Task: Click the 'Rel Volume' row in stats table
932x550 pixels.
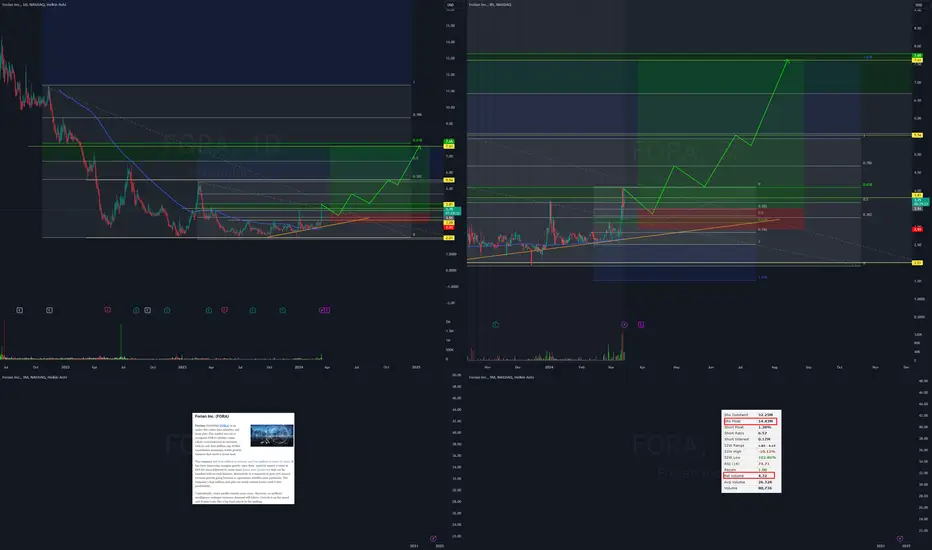Action: [x=751, y=476]
